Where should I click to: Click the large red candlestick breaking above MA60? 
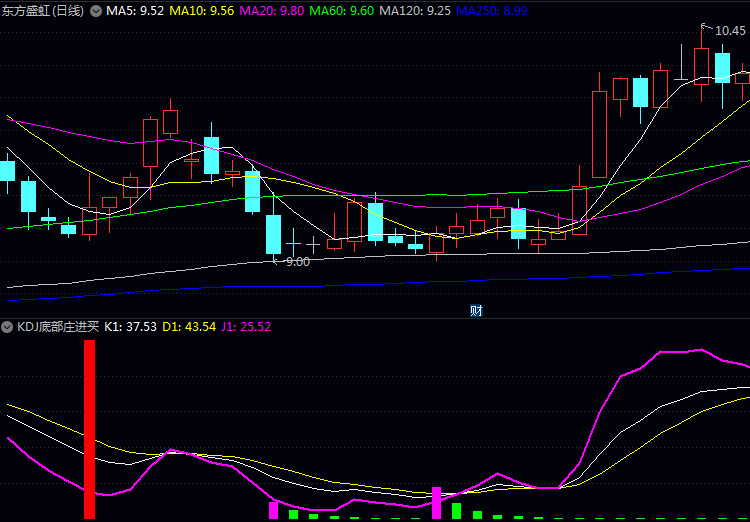(599, 134)
